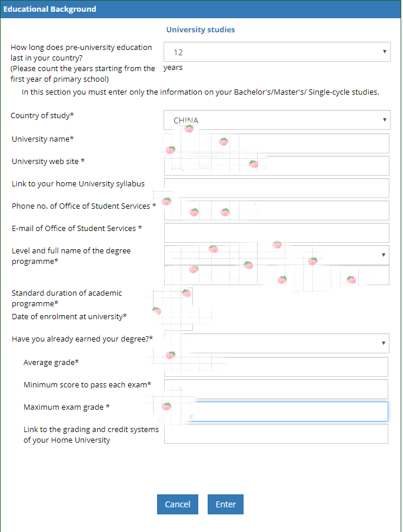This screenshot has width=403, height=532.
Task: Expand the already earned degree dropdown
Action: 276,343
